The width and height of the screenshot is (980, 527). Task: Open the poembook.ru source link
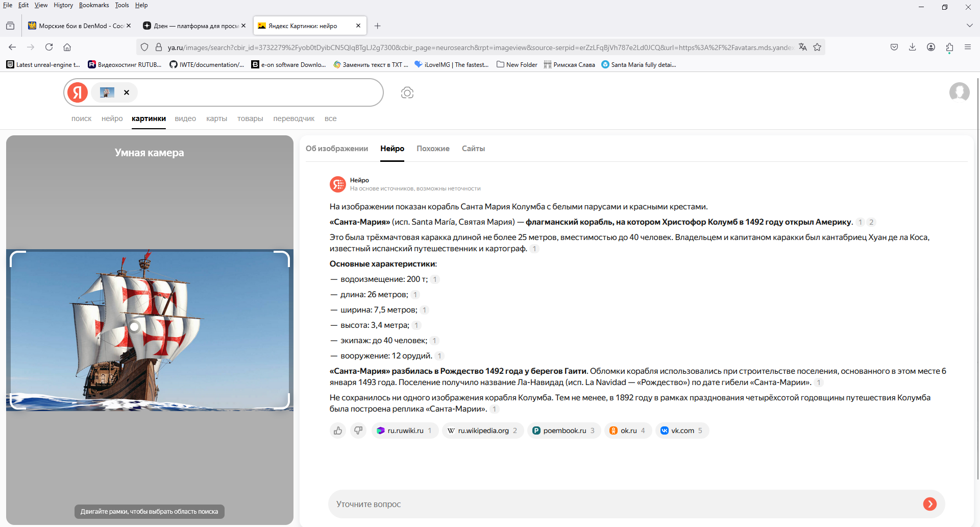coord(564,430)
